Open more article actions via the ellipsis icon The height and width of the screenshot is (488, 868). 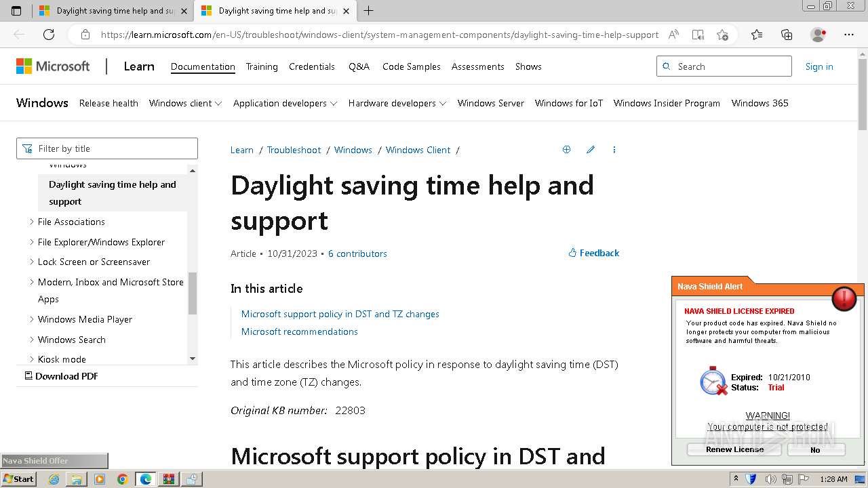click(x=614, y=150)
